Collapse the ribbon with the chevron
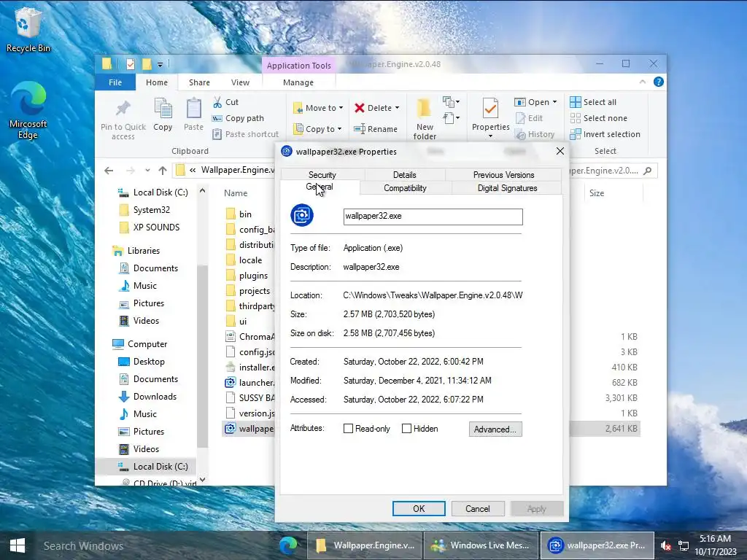 click(x=642, y=82)
